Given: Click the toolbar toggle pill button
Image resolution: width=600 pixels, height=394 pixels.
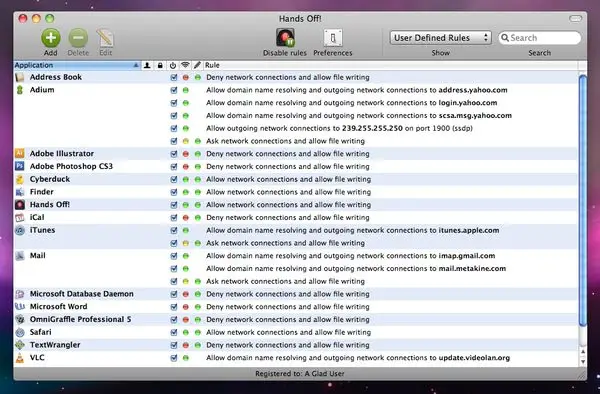Looking at the screenshot, I should pyautogui.click(x=575, y=18).
